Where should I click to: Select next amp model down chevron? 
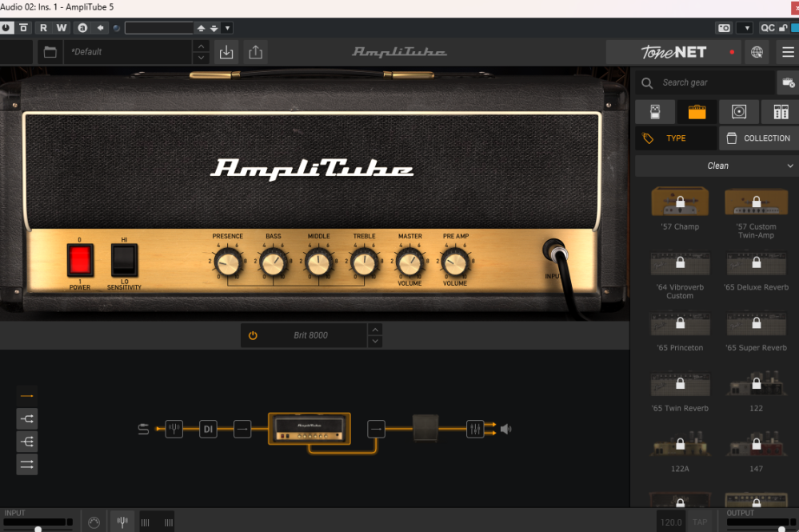375,342
